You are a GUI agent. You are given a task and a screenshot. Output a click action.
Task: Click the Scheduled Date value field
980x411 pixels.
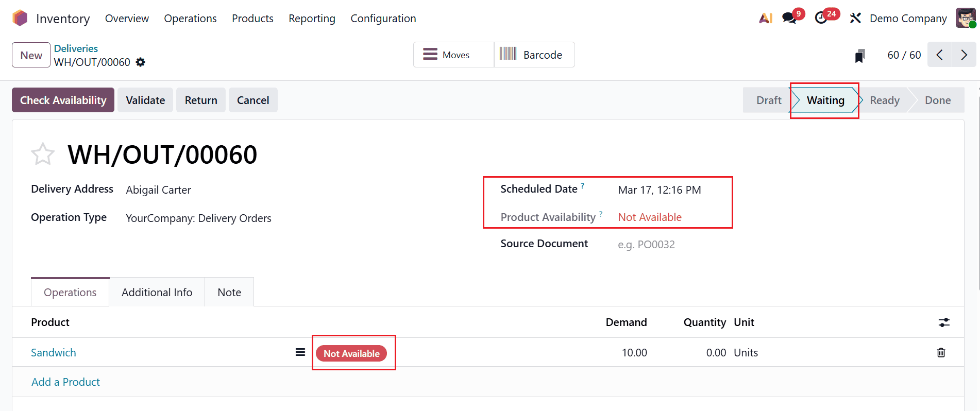click(x=660, y=190)
